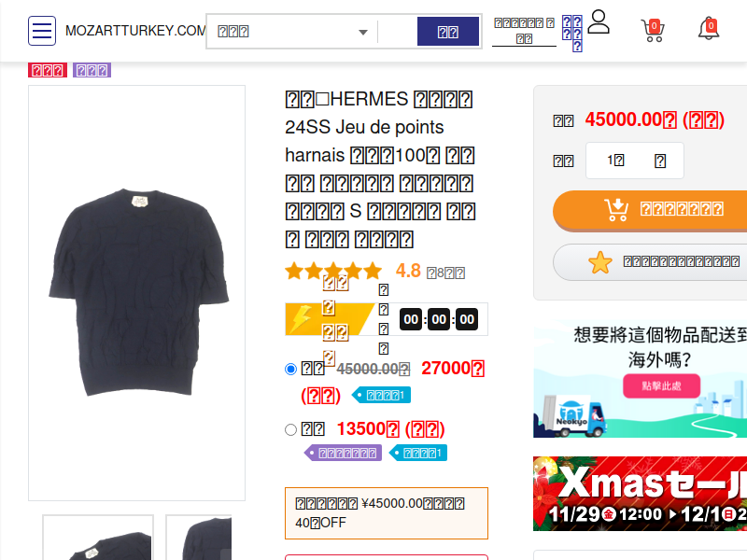
Task: Click the 00:00:00 countdown timer
Action: tap(439, 319)
